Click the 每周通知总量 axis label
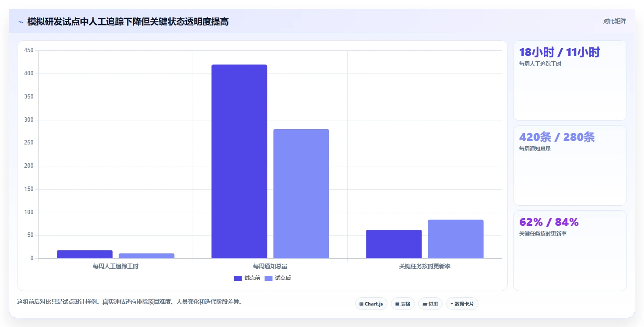 (270, 266)
